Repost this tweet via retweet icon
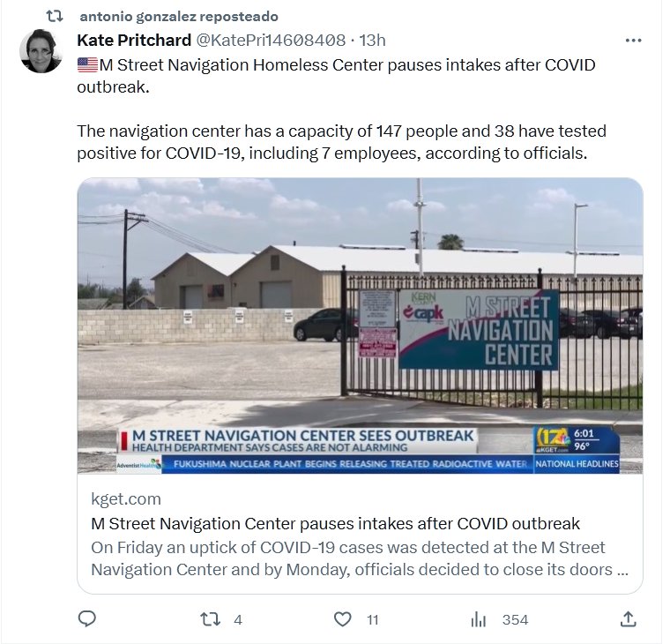The height and width of the screenshot is (644, 670). point(210,619)
